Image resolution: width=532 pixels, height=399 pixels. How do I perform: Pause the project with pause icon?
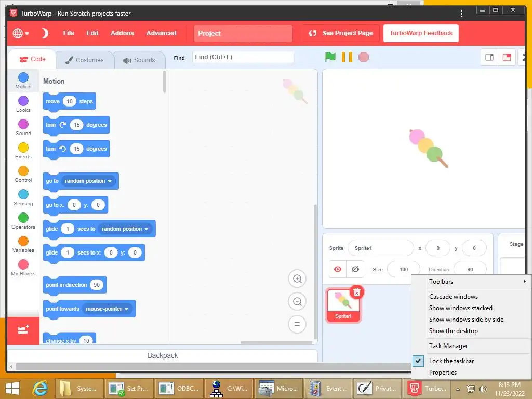pyautogui.click(x=347, y=57)
